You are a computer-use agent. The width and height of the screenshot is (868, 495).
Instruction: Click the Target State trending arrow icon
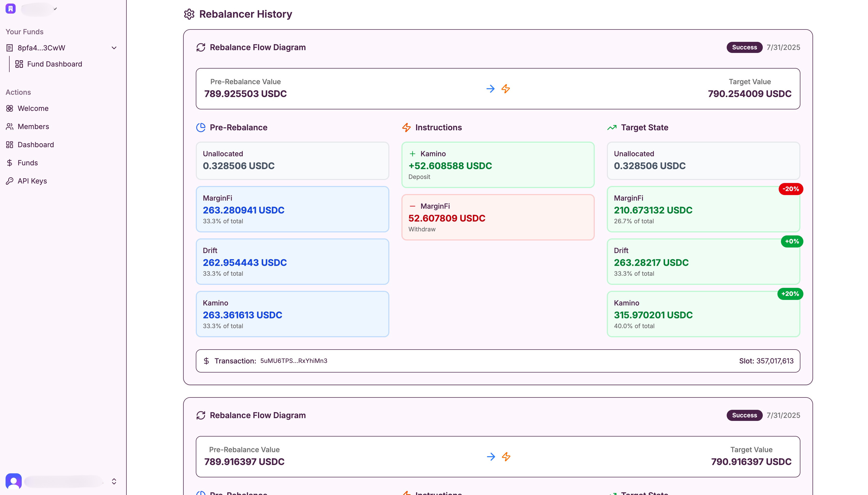click(612, 128)
